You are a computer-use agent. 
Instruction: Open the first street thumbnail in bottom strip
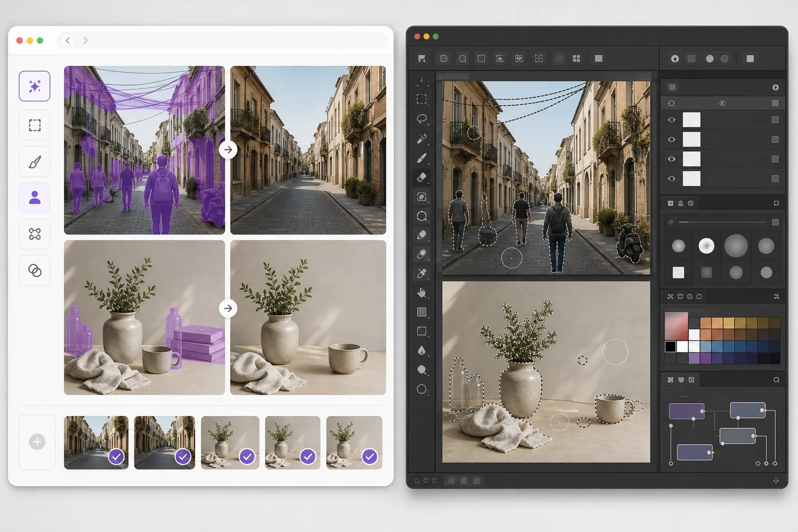[x=96, y=443]
